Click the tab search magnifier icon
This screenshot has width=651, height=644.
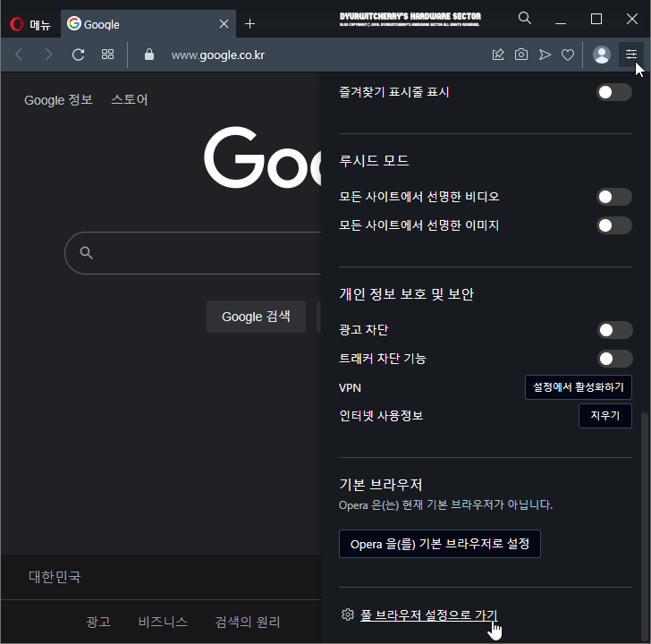[525, 18]
